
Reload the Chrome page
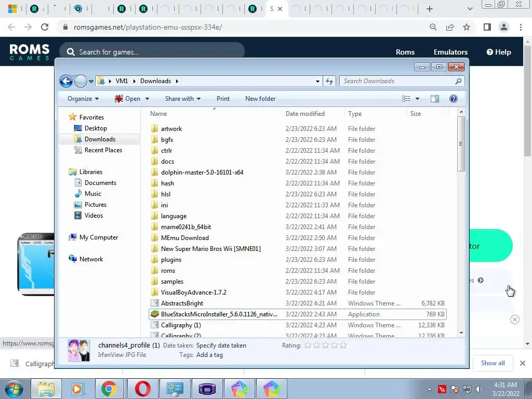(45, 27)
